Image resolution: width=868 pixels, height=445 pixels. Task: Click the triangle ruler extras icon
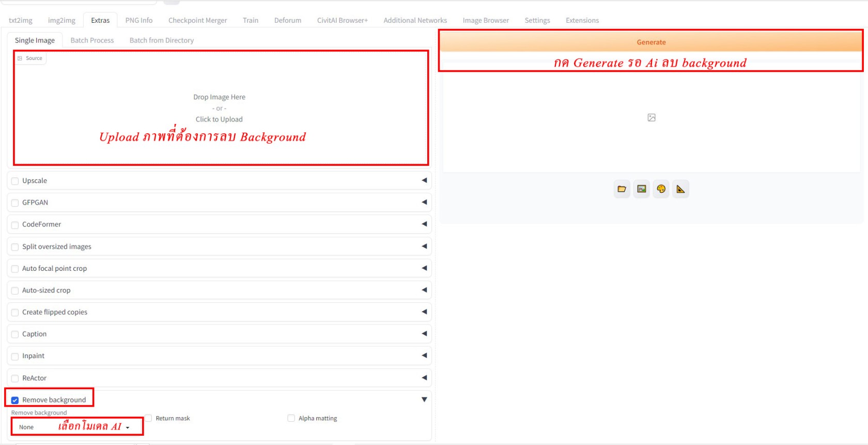pyautogui.click(x=680, y=189)
